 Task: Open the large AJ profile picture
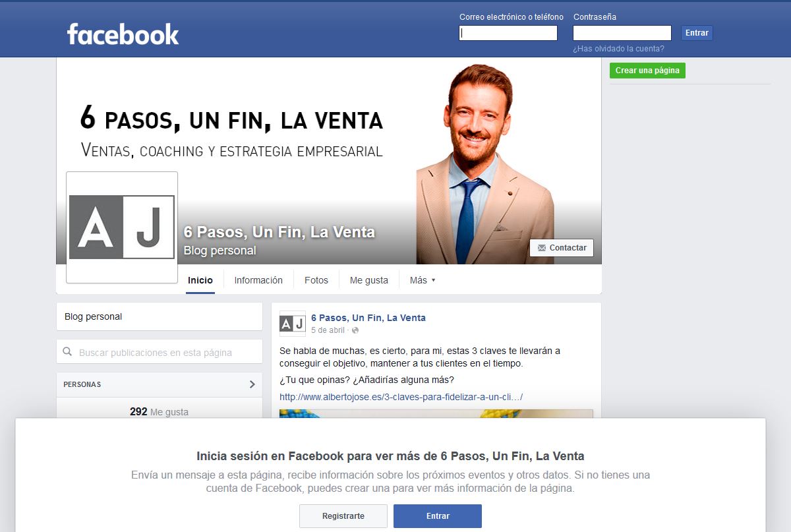pos(122,227)
